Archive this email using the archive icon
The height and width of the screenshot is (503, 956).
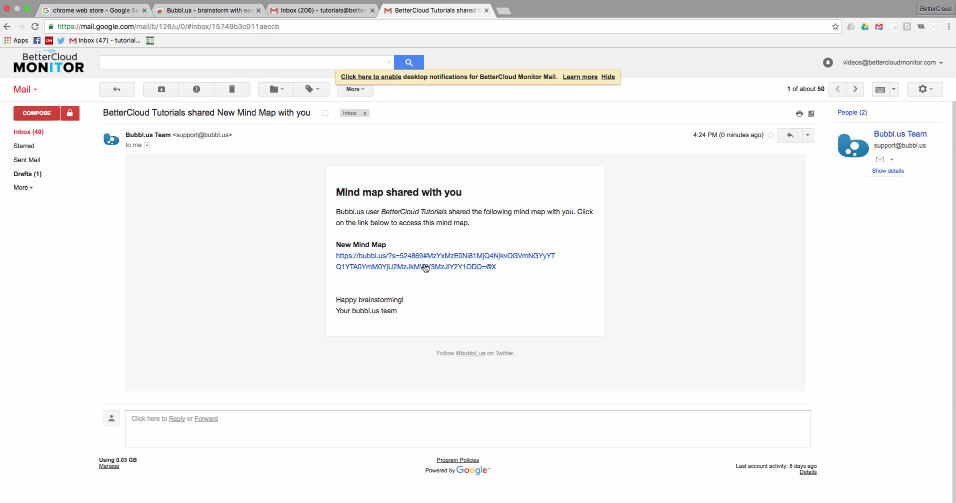coord(161,89)
